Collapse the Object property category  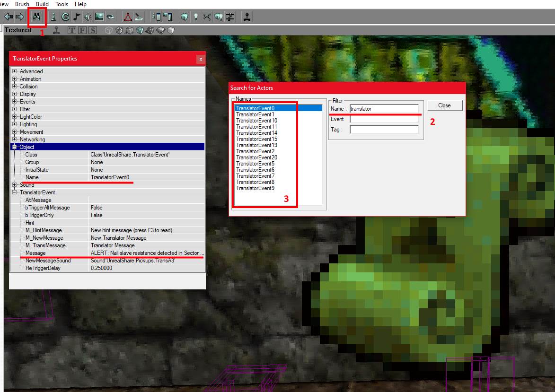point(15,147)
